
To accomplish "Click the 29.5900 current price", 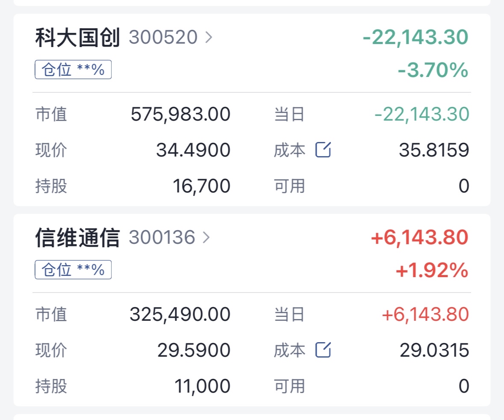I will pos(194,350).
